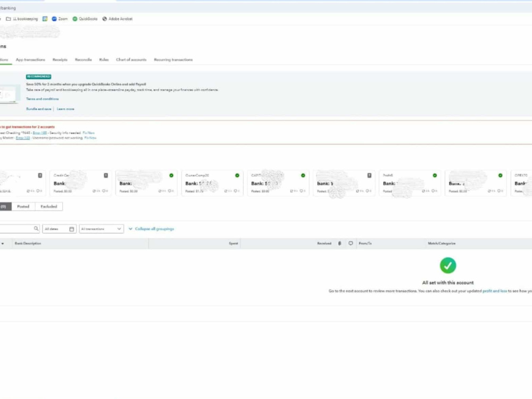Image resolution: width=532 pixels, height=399 pixels.
Task: Click Fix Now for Error 185
Action: click(x=88, y=133)
